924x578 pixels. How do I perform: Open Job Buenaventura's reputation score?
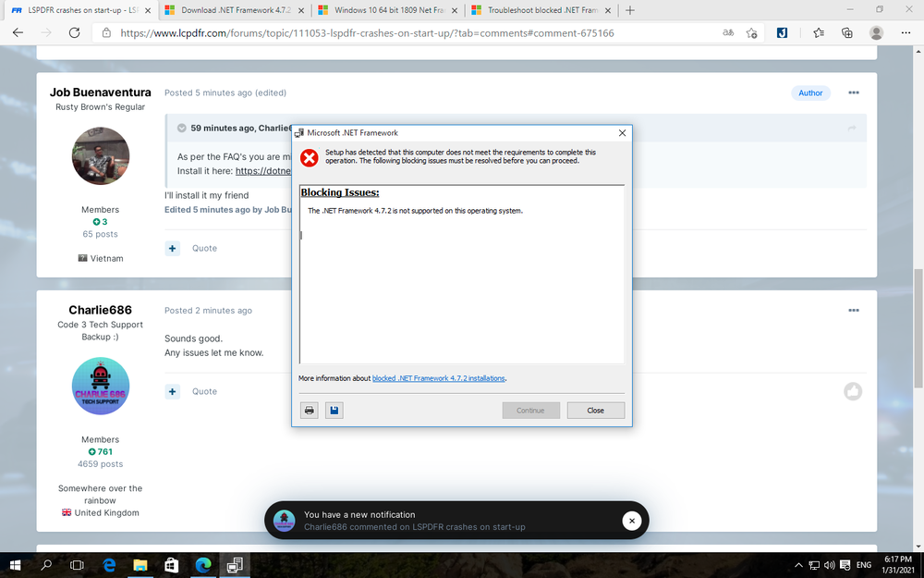pyautogui.click(x=100, y=222)
